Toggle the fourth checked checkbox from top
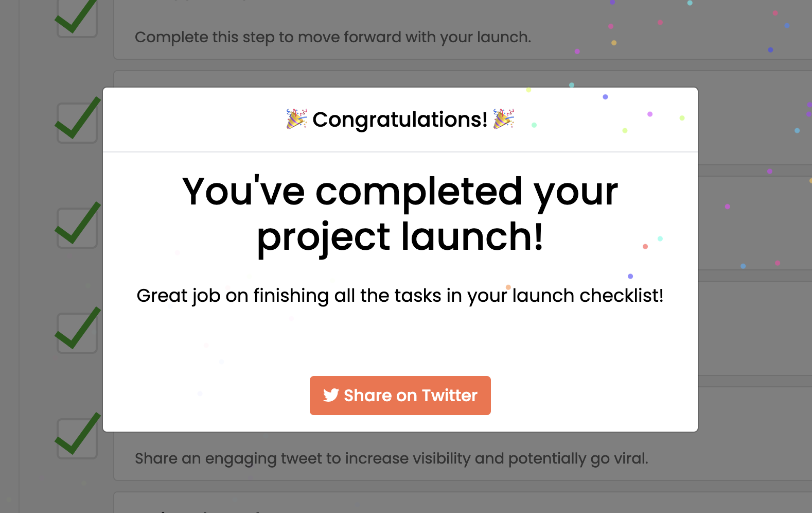 click(x=77, y=333)
